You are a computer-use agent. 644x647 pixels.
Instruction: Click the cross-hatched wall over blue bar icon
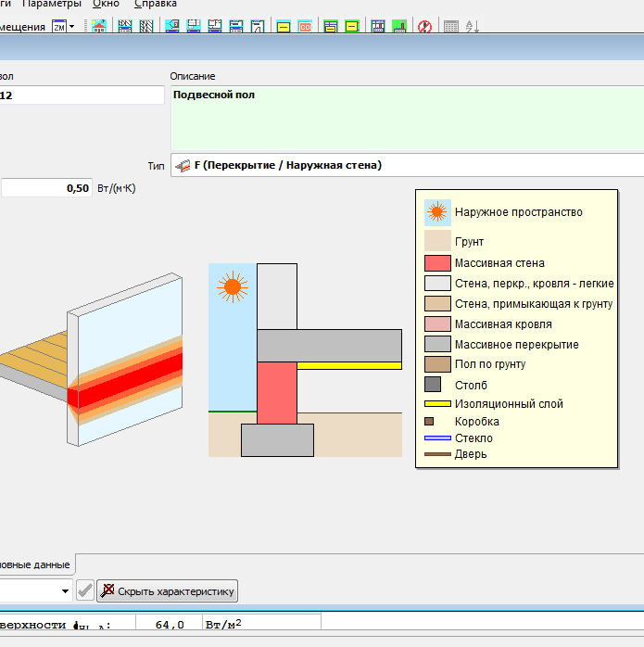[x=124, y=26]
